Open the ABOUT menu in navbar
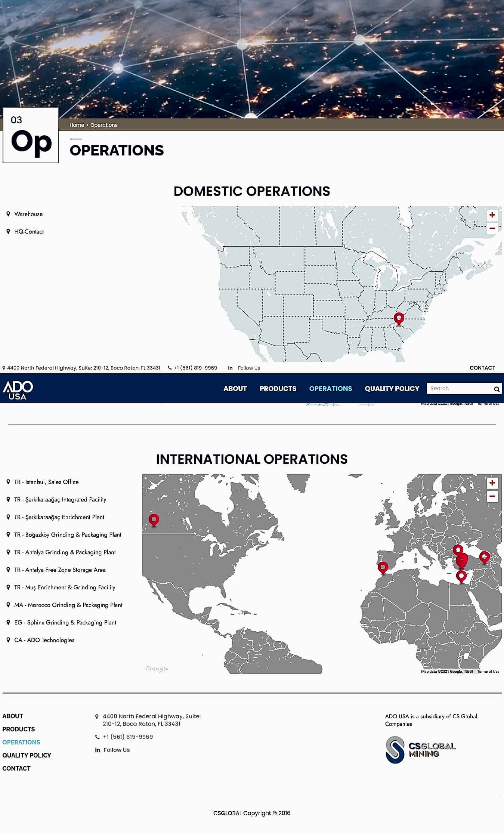This screenshot has height=833, width=504. (x=235, y=389)
